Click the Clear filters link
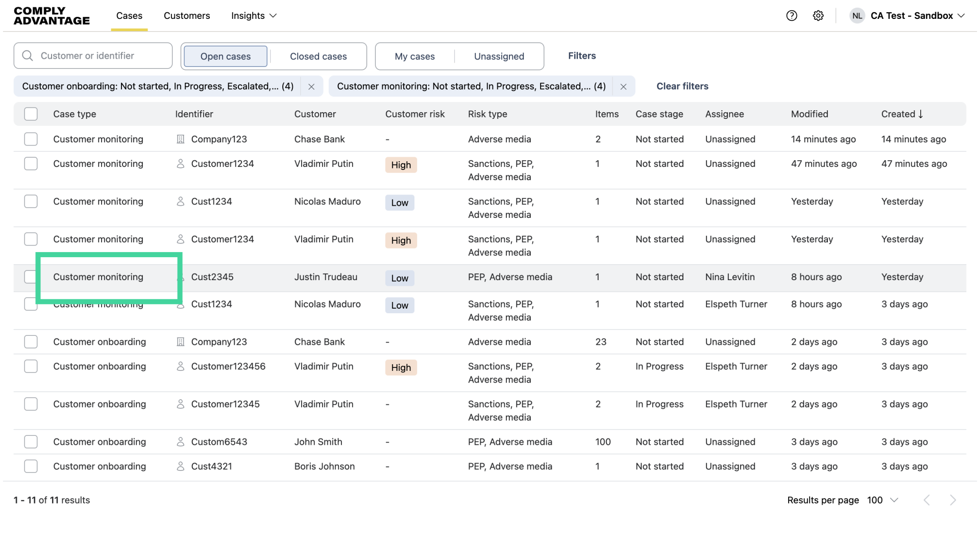 coord(682,86)
